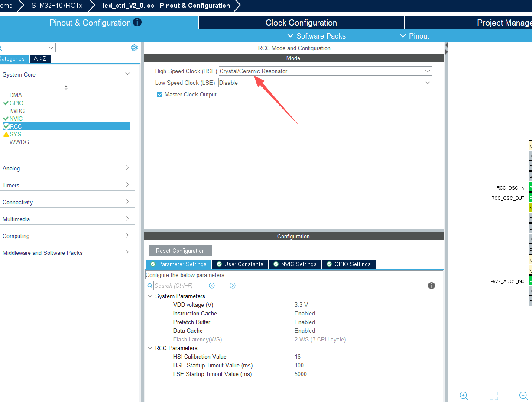Screen dimensions: 532x402
Task: Open the Categories settings gear icon
Action: (x=134, y=48)
